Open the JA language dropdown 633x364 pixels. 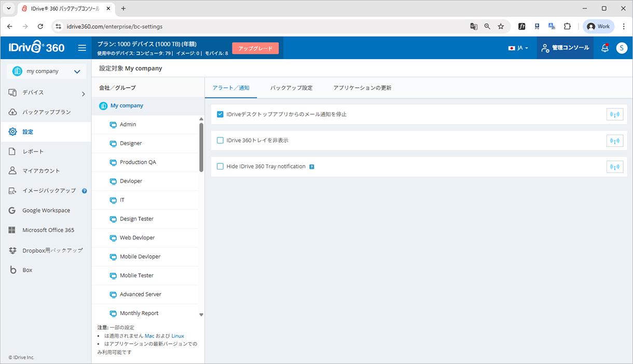pyautogui.click(x=518, y=47)
